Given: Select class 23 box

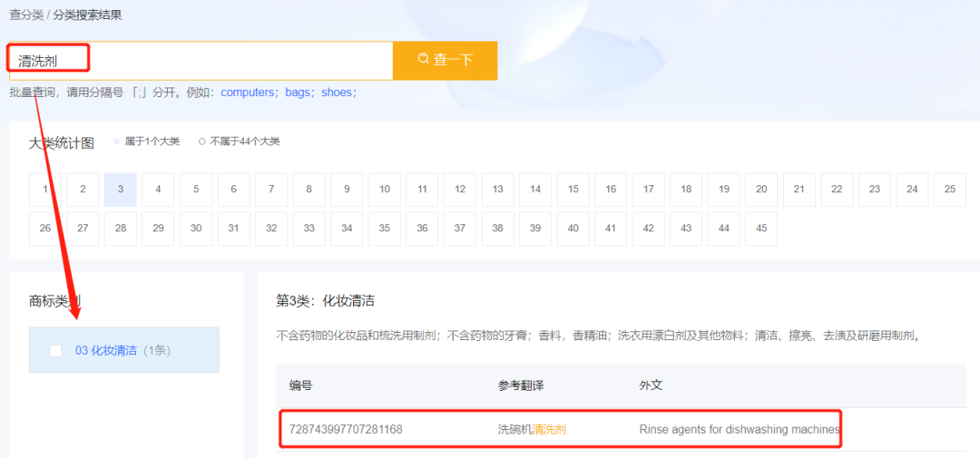Looking at the screenshot, I should 875,190.
